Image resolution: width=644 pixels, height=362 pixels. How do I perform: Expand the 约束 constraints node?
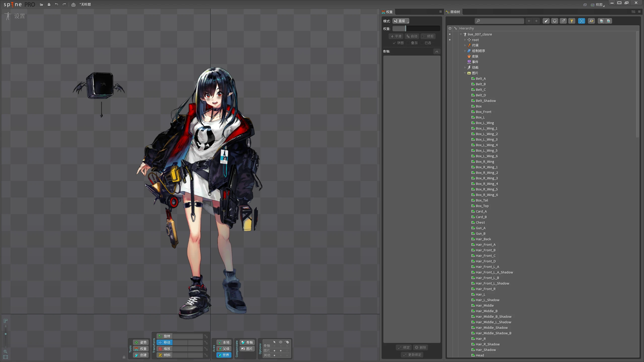465,45
